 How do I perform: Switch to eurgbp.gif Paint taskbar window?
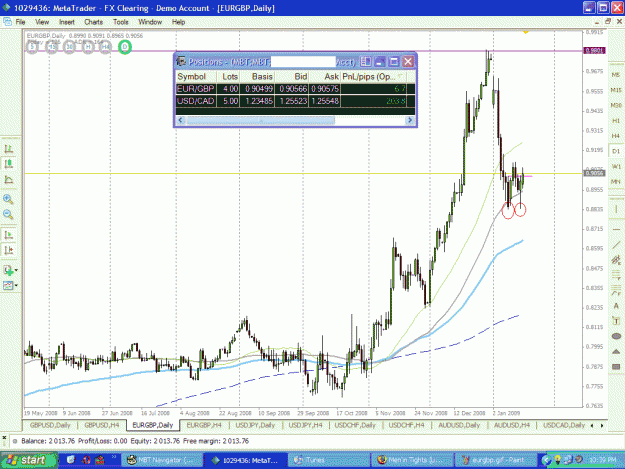click(494, 460)
